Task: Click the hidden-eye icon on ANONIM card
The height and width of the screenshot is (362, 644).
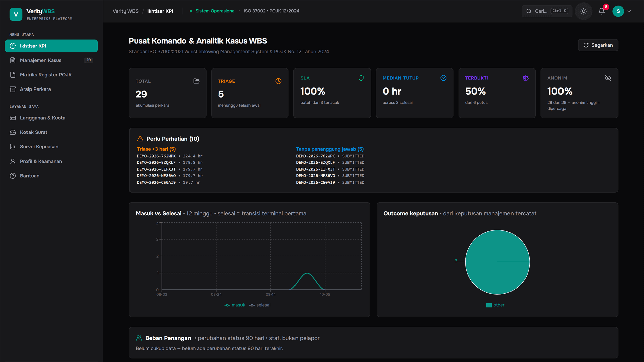Action: click(608, 78)
